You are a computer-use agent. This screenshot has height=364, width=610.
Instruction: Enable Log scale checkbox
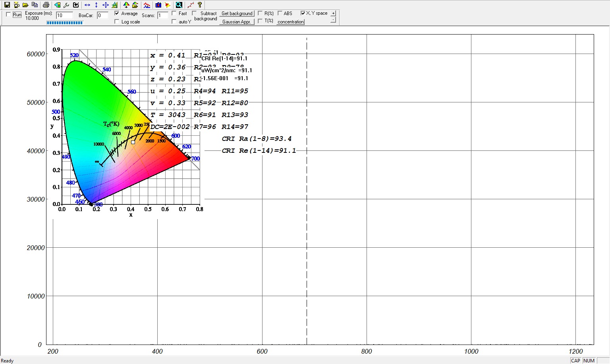point(117,21)
